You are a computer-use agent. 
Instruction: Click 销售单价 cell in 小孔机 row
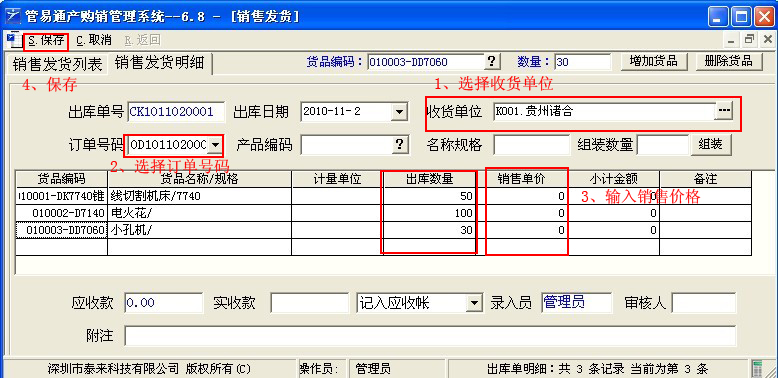[x=521, y=230]
